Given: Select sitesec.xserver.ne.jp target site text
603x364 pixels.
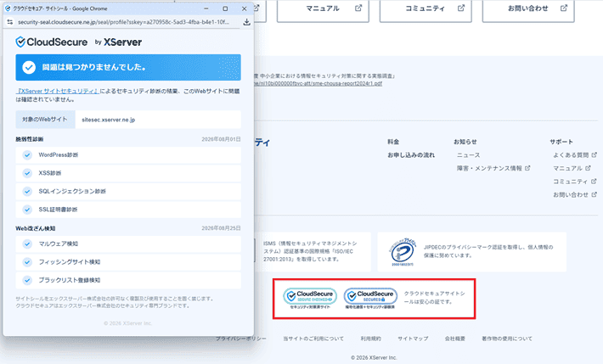Looking at the screenshot, I should click(109, 120).
